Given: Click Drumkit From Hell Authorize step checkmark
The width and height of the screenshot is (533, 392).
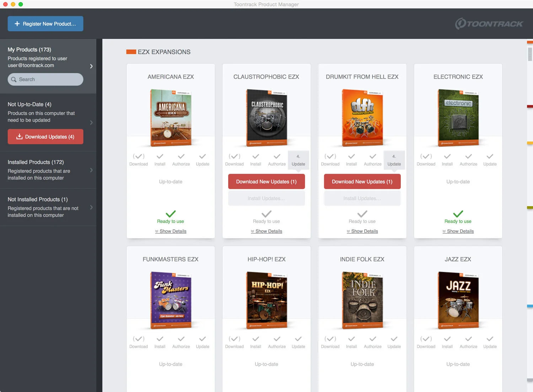Looking at the screenshot, I should (x=373, y=156).
